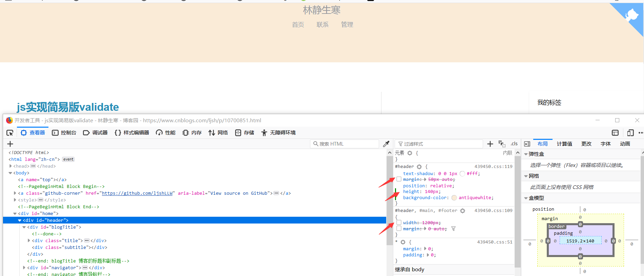Highlight elements matching the * selector

403,242
